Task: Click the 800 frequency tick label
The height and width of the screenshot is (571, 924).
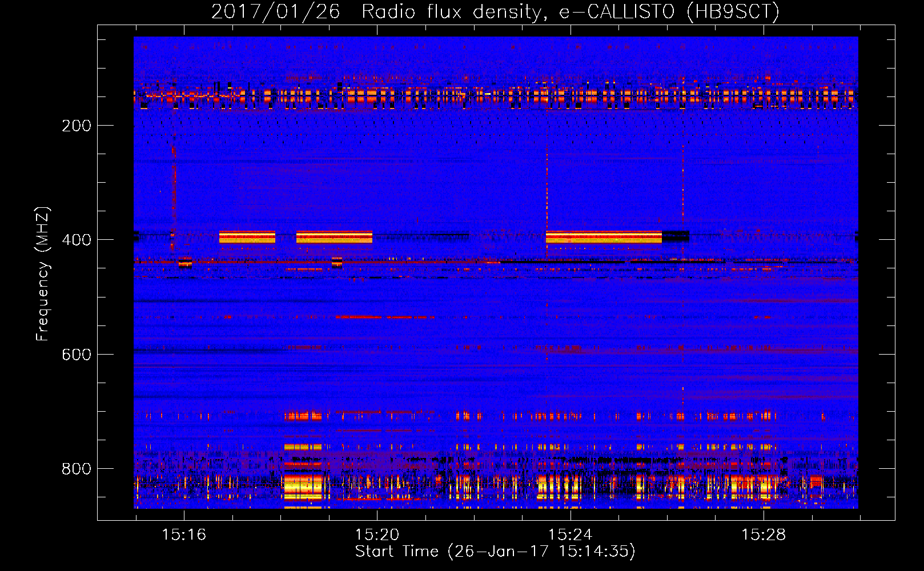Action: pos(77,469)
